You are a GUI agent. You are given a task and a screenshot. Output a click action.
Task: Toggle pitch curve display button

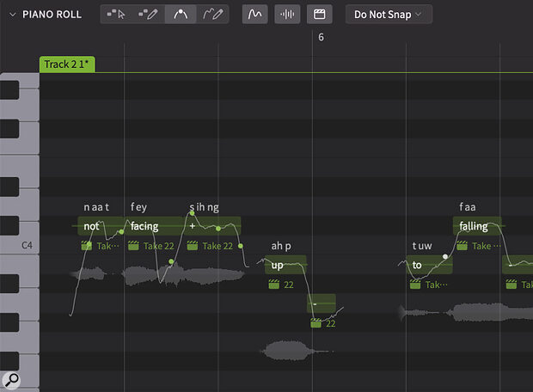[255, 15]
